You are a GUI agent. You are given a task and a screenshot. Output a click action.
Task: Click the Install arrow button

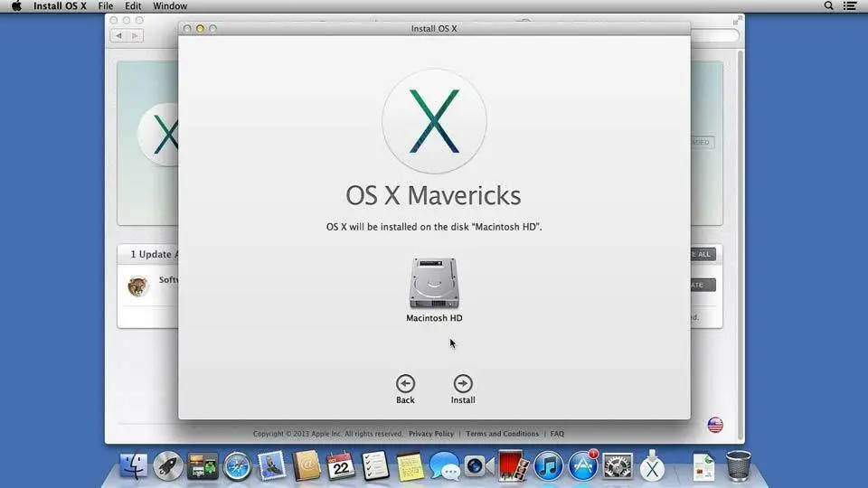pyautogui.click(x=463, y=383)
